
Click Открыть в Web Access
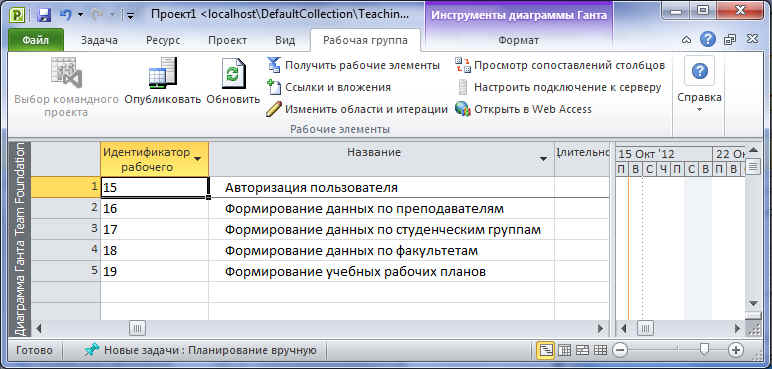pos(524,109)
